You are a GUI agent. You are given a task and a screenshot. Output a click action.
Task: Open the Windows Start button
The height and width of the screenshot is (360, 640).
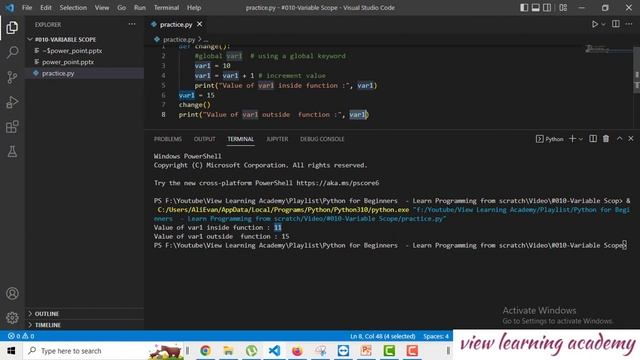tap(11, 351)
